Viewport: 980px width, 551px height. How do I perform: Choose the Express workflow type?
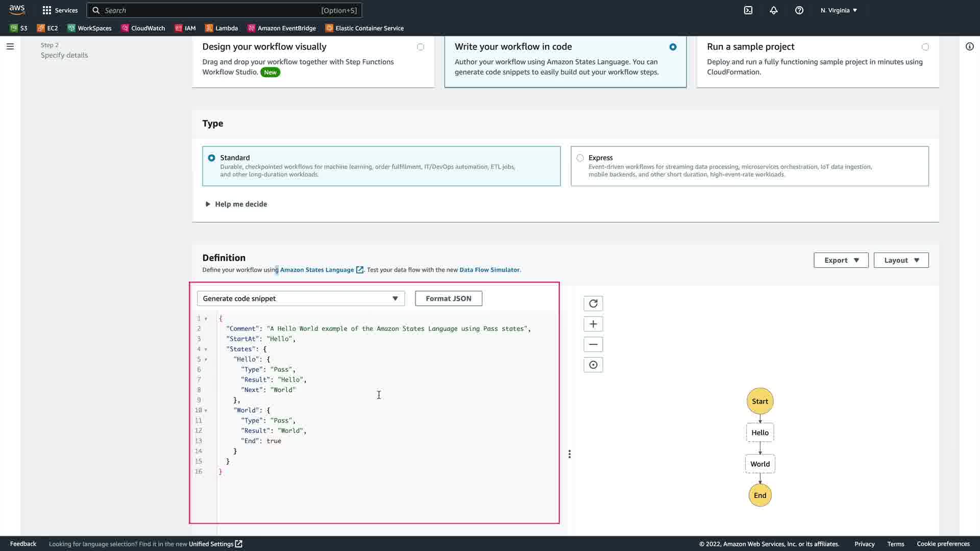click(580, 158)
